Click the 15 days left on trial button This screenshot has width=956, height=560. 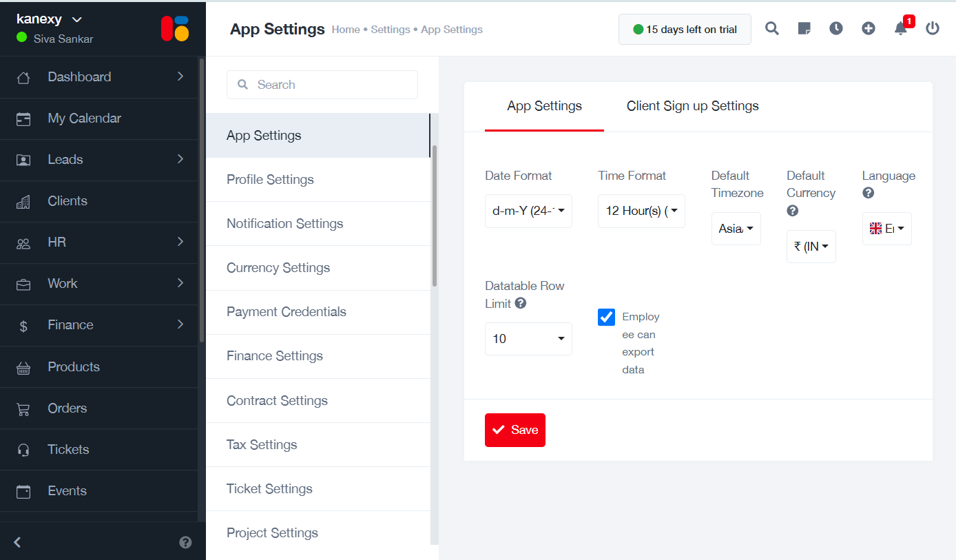point(684,29)
